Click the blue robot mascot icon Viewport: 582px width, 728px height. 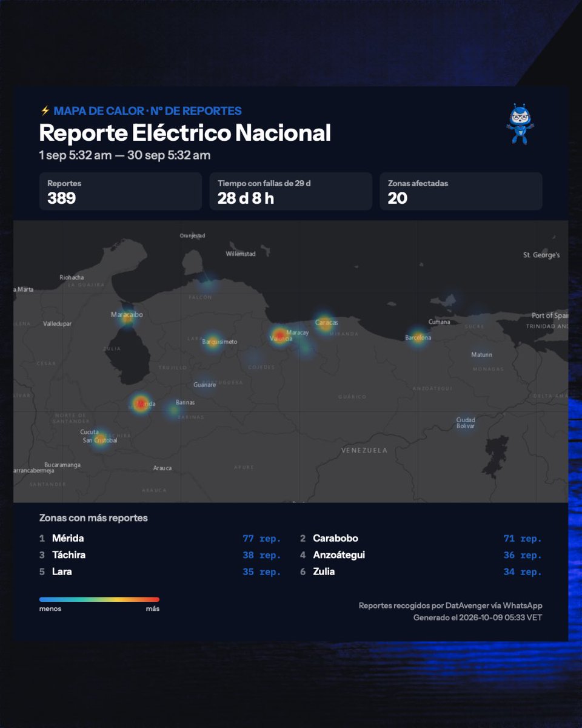pyautogui.click(x=520, y=124)
